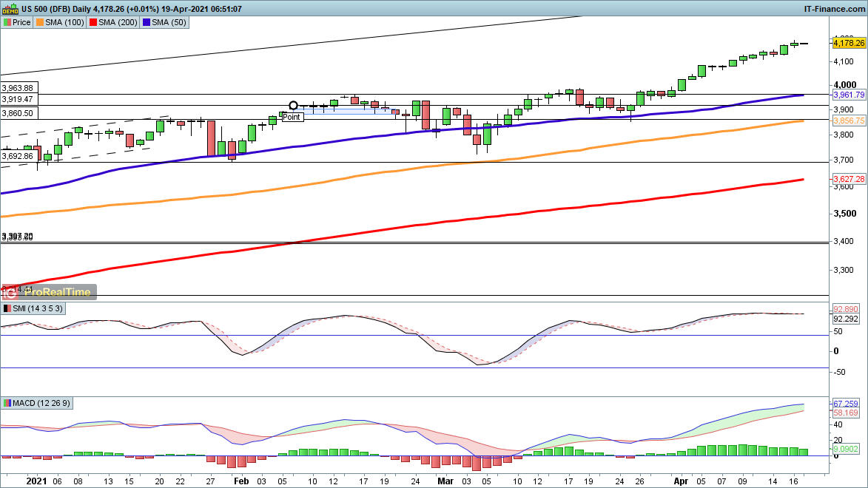Open the SMA (50) indicator label

[x=171, y=23]
